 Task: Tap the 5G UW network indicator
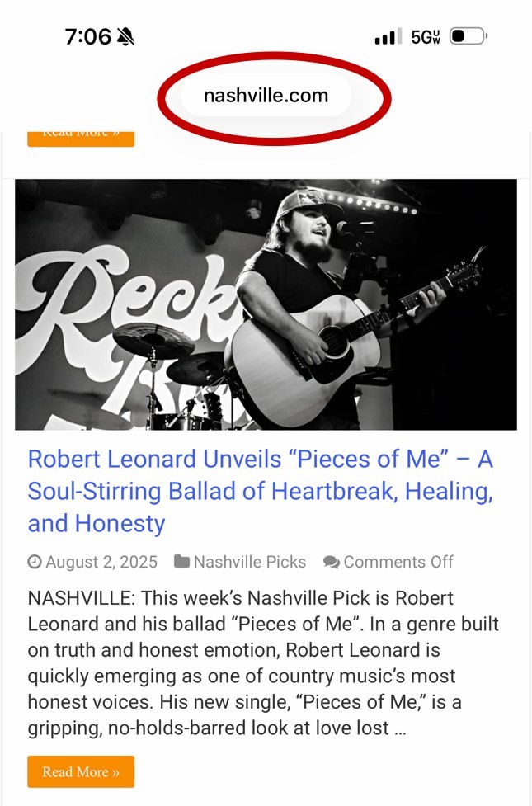point(425,37)
